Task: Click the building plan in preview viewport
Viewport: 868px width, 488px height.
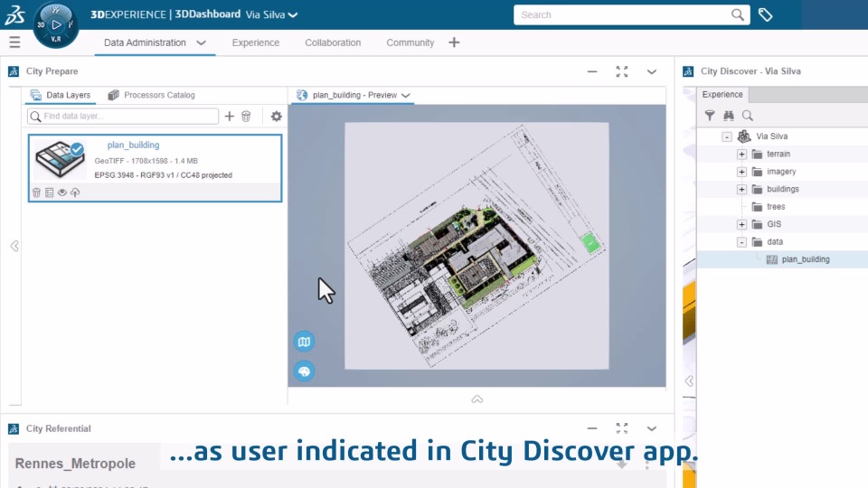Action: click(476, 246)
